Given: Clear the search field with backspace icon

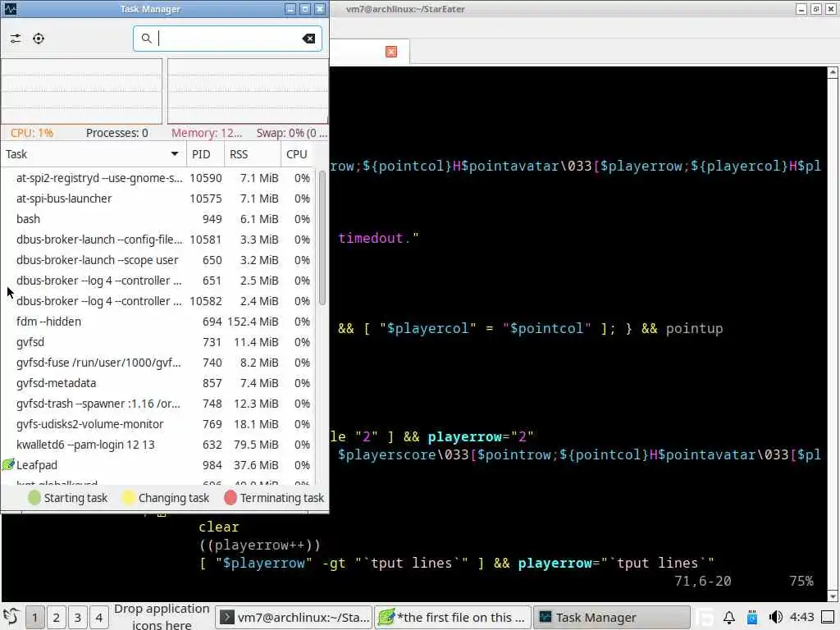Looking at the screenshot, I should coord(308,39).
